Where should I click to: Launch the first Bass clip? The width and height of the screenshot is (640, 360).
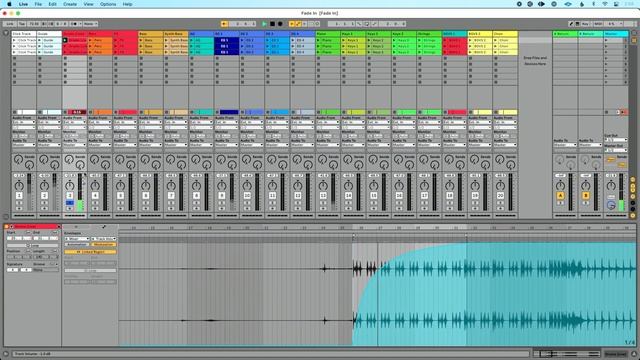141,40
